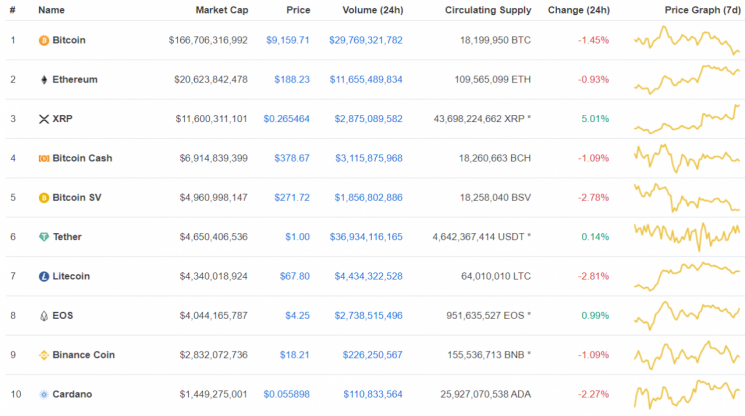Click the Ethereum diamond logo icon
Image resolution: width=745 pixels, height=416 pixels.
pos(44,80)
